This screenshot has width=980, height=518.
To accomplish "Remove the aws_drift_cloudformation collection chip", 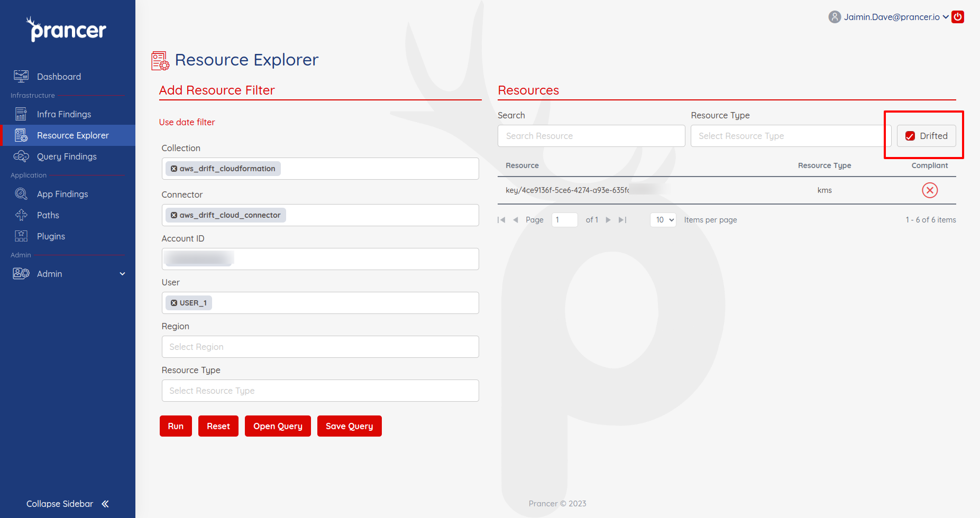I will pos(174,169).
